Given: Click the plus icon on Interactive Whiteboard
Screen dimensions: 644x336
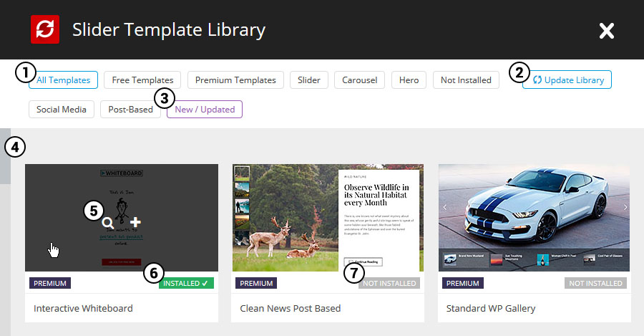Looking at the screenshot, I should point(135,222).
